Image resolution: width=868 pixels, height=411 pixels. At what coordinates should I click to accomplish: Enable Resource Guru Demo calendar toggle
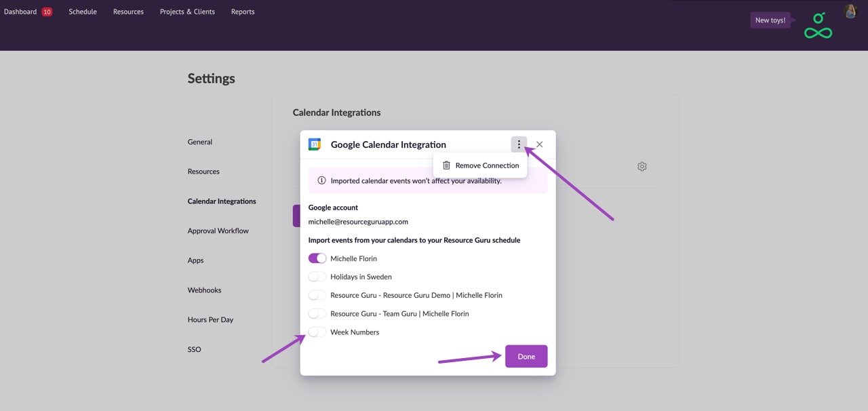(x=317, y=295)
